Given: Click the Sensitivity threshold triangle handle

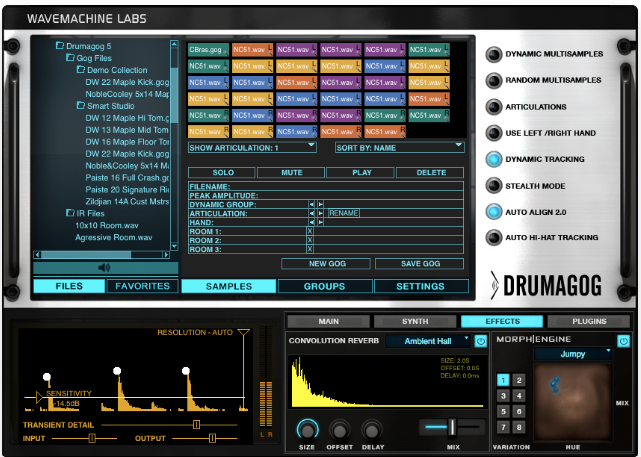Looking at the screenshot, I should 39,397.
